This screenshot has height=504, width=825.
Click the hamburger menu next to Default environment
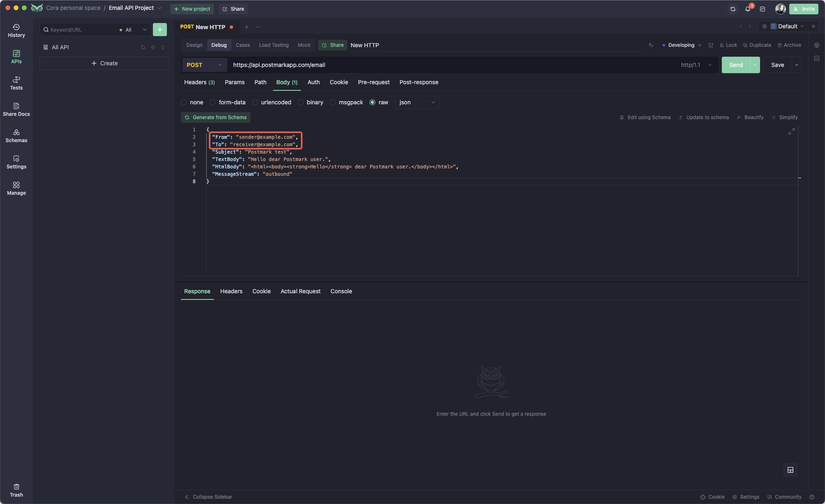813,26
